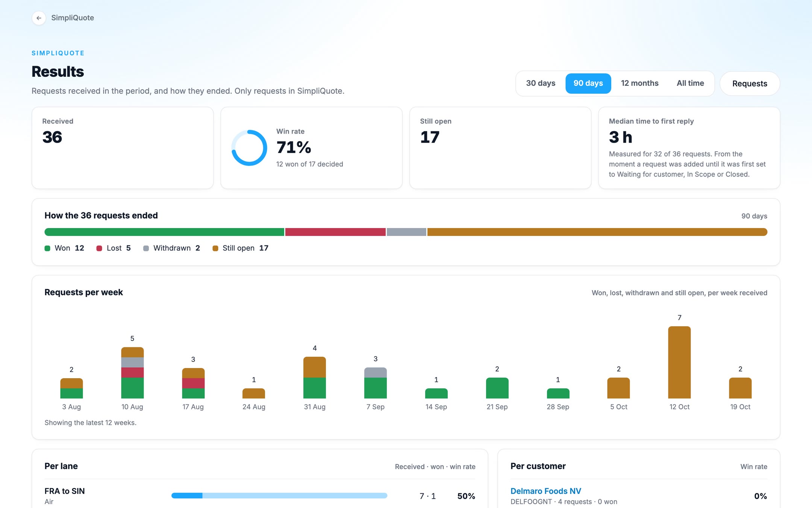The height and width of the screenshot is (508, 812).
Task: Select the 30 days period
Action: pos(541,83)
